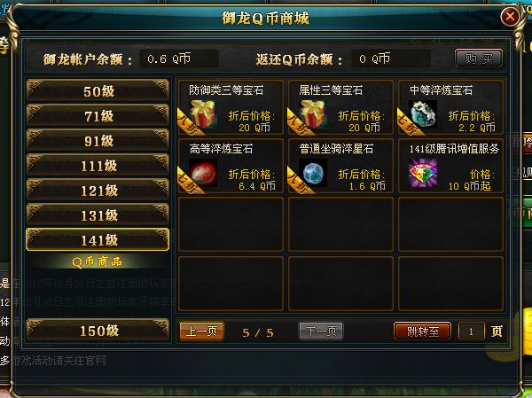The image size is (532, 398).
Task: Click the 购买 purchase button
Action: coord(479,59)
